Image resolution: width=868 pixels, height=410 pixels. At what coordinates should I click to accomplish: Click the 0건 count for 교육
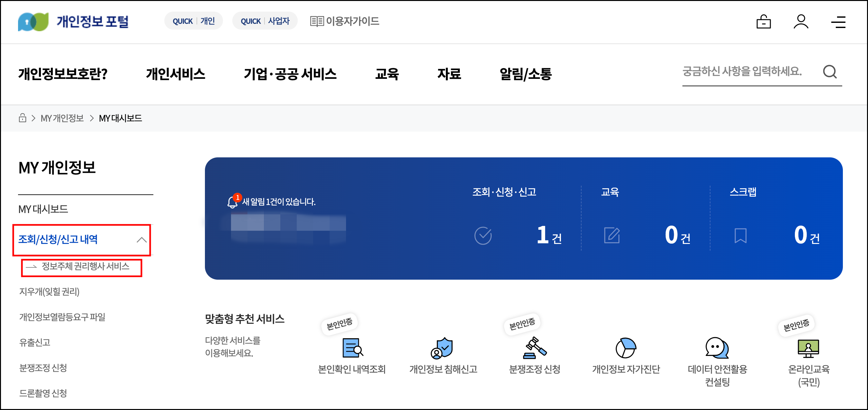pyautogui.click(x=678, y=235)
